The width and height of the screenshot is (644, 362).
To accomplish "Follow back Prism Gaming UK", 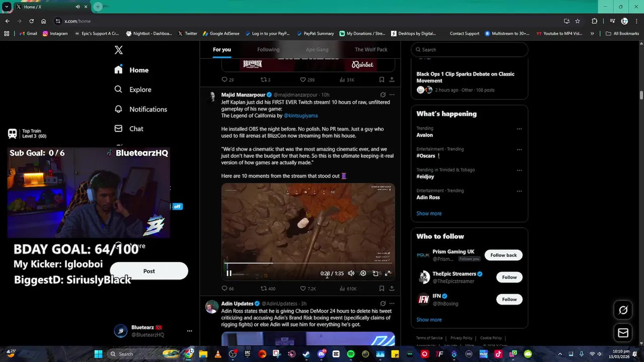I will [504, 255].
